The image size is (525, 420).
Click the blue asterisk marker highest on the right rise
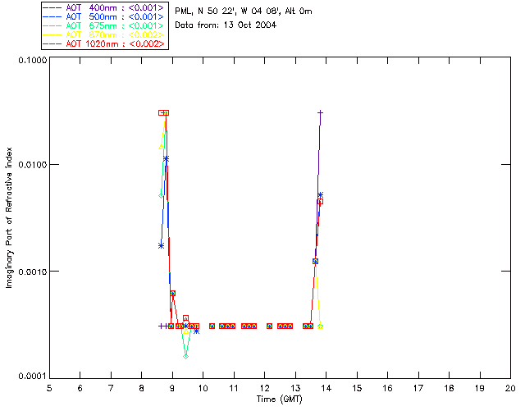point(321,195)
